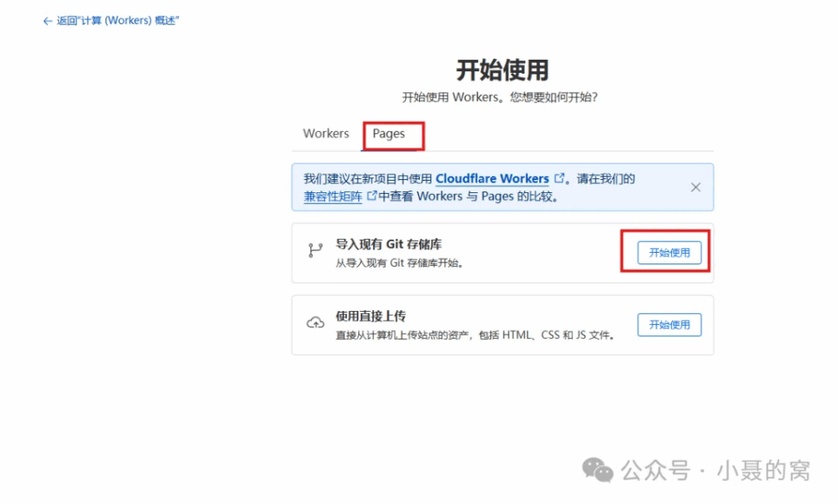Click the 开始使用 page title

502,70
